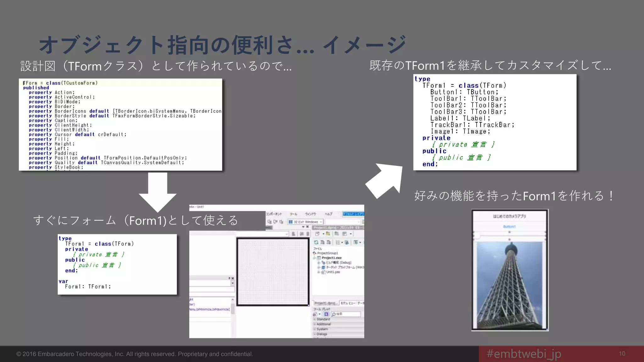
Task: Click the search magnifier icon in Tool Palette
Action: [334, 314]
